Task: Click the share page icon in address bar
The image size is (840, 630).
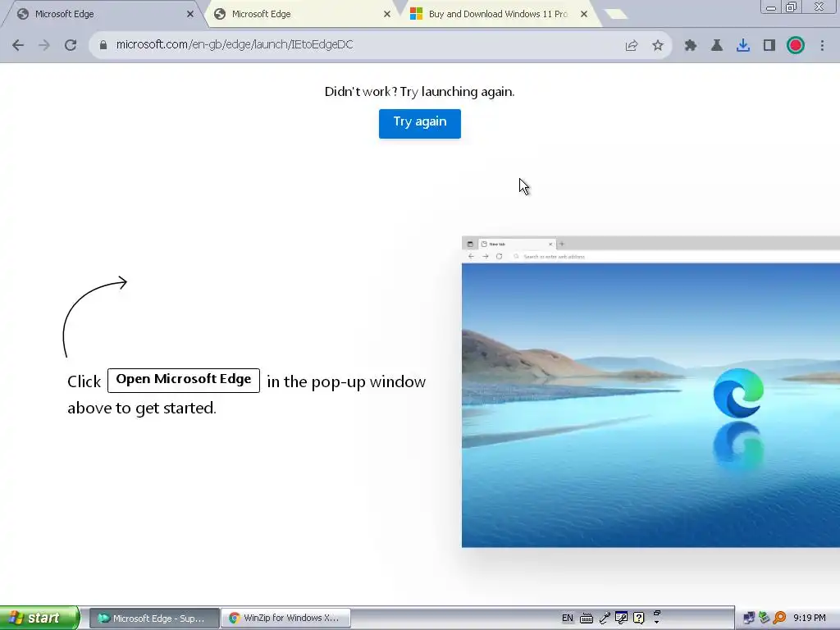Action: point(632,45)
